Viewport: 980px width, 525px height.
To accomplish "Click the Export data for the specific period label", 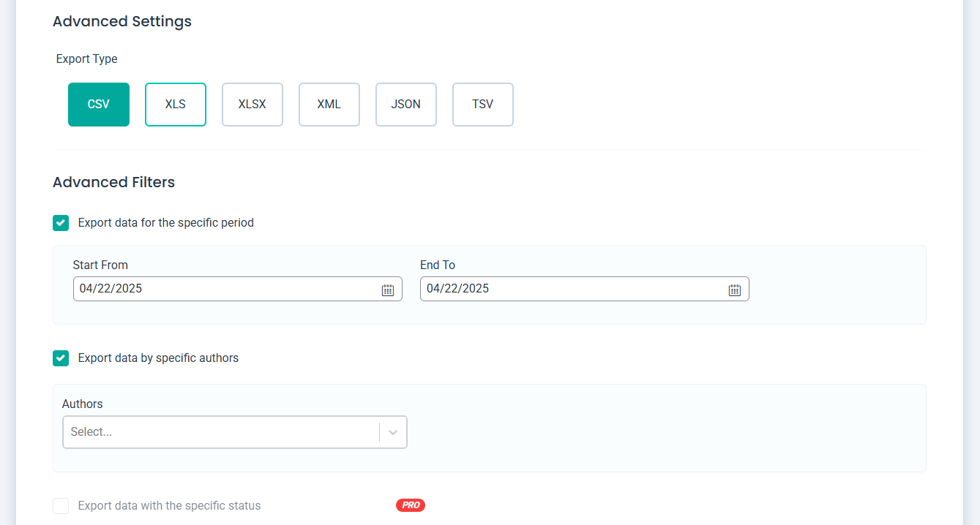I will 165,223.
